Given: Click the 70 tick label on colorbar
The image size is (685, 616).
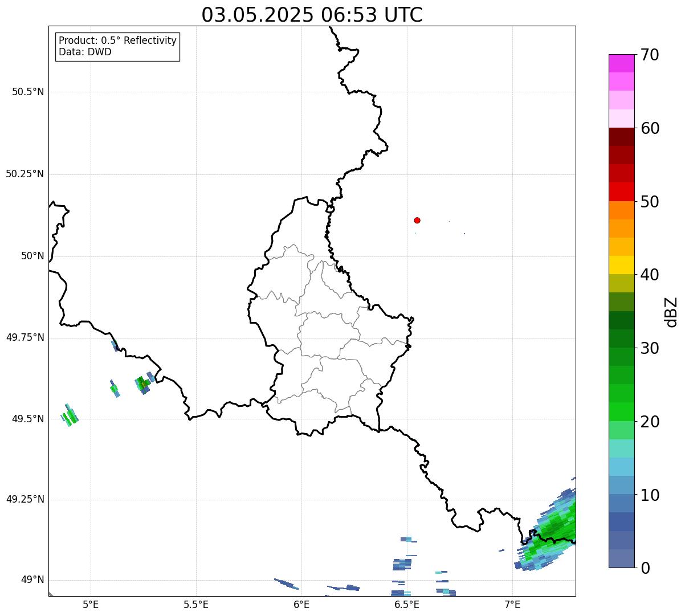Looking at the screenshot, I should point(650,55).
